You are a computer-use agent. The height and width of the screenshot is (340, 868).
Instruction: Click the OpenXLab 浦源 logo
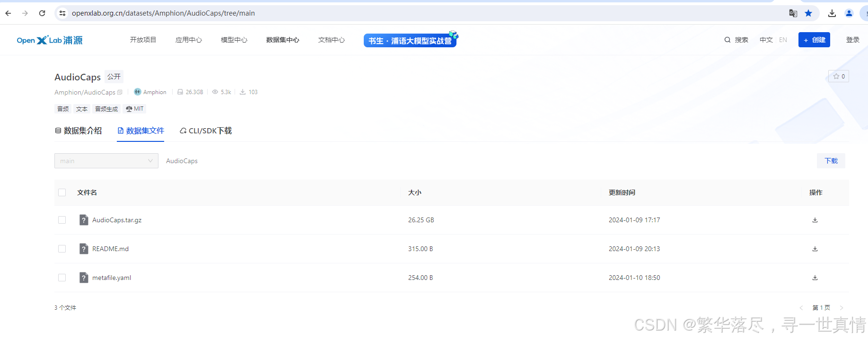click(x=50, y=40)
